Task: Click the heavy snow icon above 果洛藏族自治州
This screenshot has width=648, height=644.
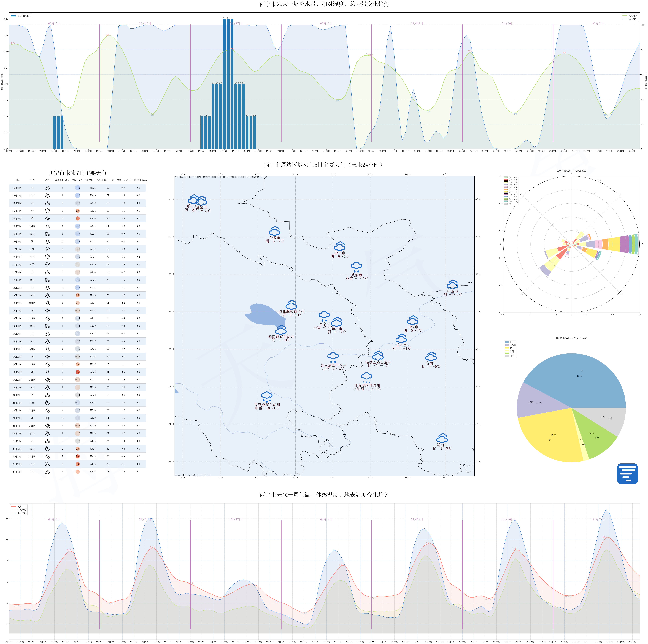Action: click(x=267, y=397)
